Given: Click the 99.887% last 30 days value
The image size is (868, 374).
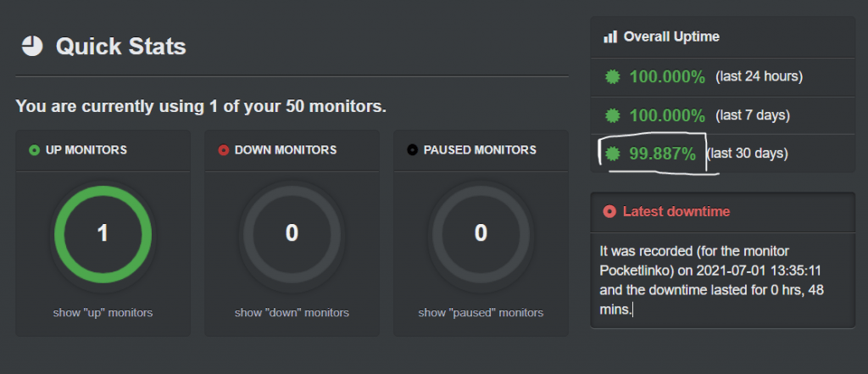Looking at the screenshot, I should click(662, 154).
